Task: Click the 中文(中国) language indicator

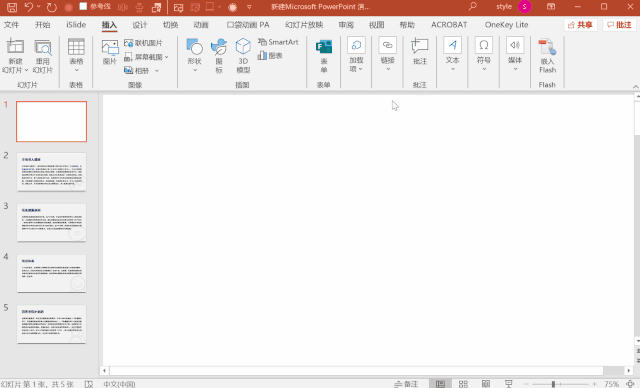Action: coord(119,384)
